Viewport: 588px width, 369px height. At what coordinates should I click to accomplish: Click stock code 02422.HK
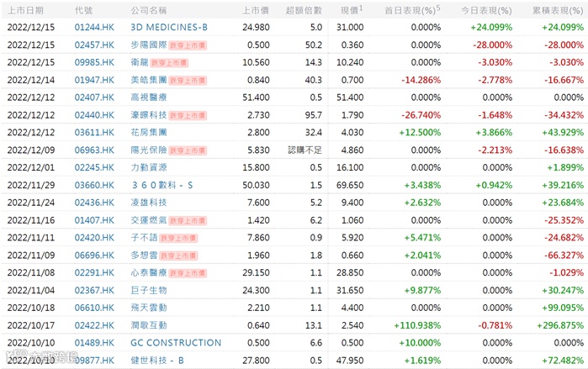click(94, 325)
